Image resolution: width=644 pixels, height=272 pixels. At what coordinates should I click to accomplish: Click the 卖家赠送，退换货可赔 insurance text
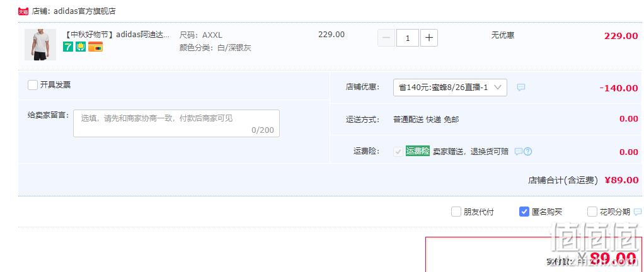(x=471, y=151)
